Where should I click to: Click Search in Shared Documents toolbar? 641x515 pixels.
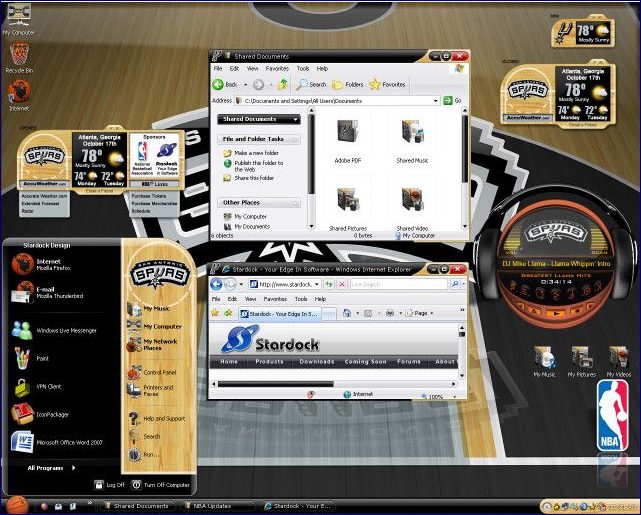312,85
